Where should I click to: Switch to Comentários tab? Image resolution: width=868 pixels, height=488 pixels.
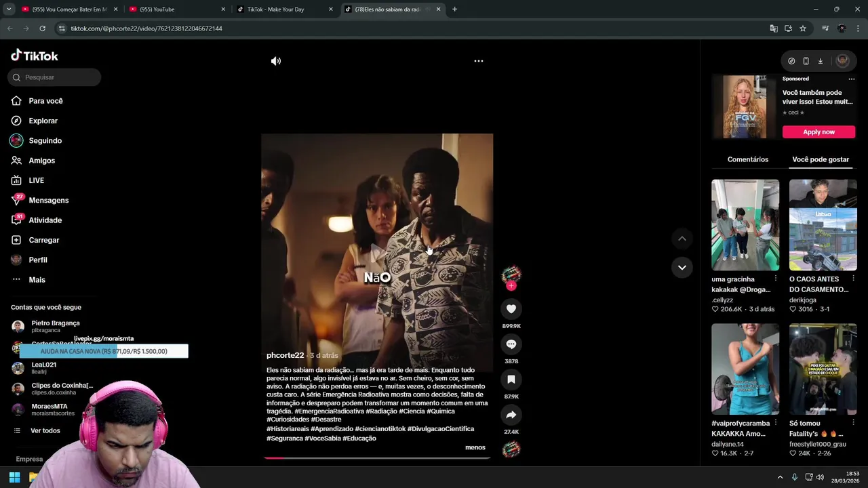tap(747, 159)
